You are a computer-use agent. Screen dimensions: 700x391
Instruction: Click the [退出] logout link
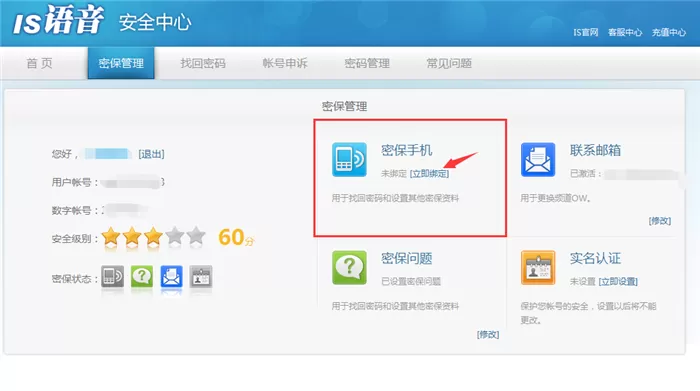click(151, 154)
